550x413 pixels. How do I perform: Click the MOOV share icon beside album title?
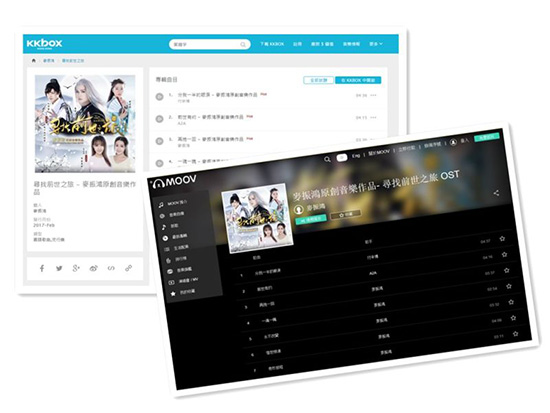(496, 193)
